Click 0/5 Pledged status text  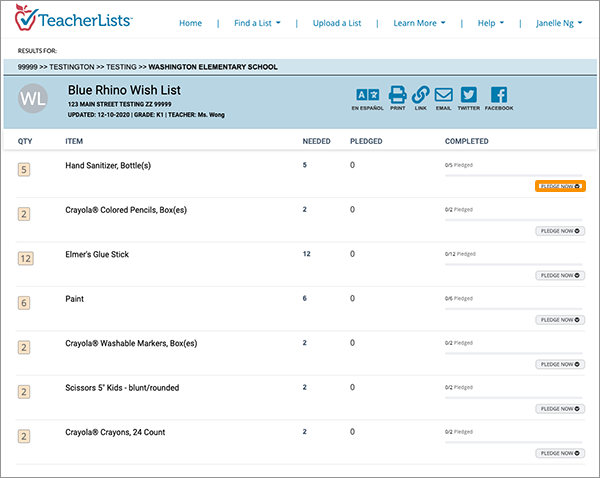click(x=458, y=165)
